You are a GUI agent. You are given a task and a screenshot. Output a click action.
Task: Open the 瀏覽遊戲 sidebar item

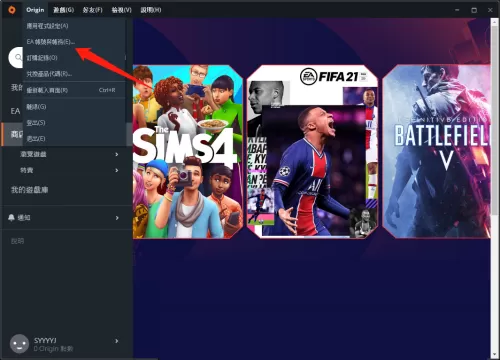[33, 154]
